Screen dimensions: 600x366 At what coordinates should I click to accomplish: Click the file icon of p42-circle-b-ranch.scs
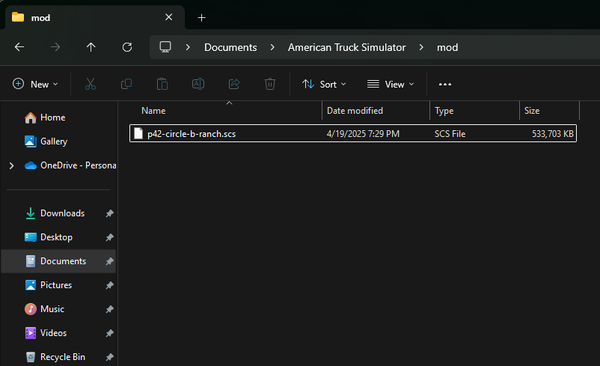click(138, 133)
